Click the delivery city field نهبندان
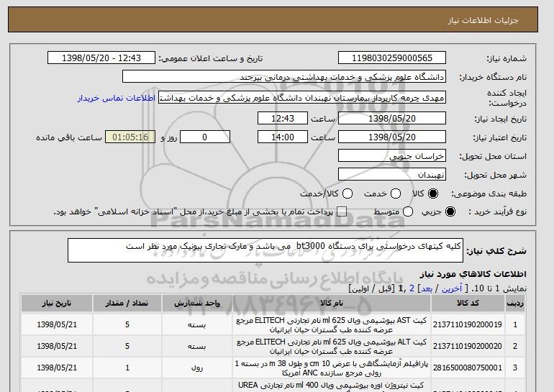Image resolution: width=554 pixels, height=392 pixels. (392, 175)
